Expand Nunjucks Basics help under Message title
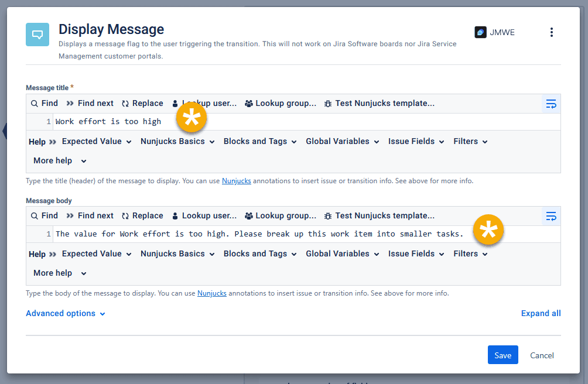The height and width of the screenshot is (384, 588). tap(177, 142)
